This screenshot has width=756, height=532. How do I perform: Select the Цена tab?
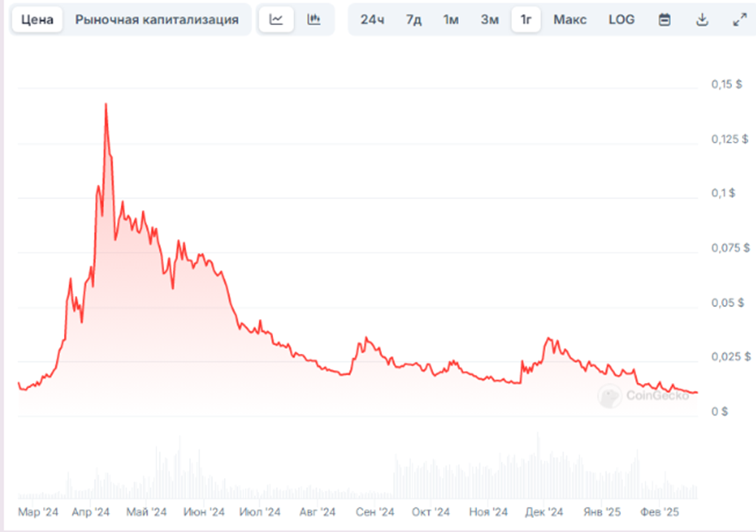point(37,19)
